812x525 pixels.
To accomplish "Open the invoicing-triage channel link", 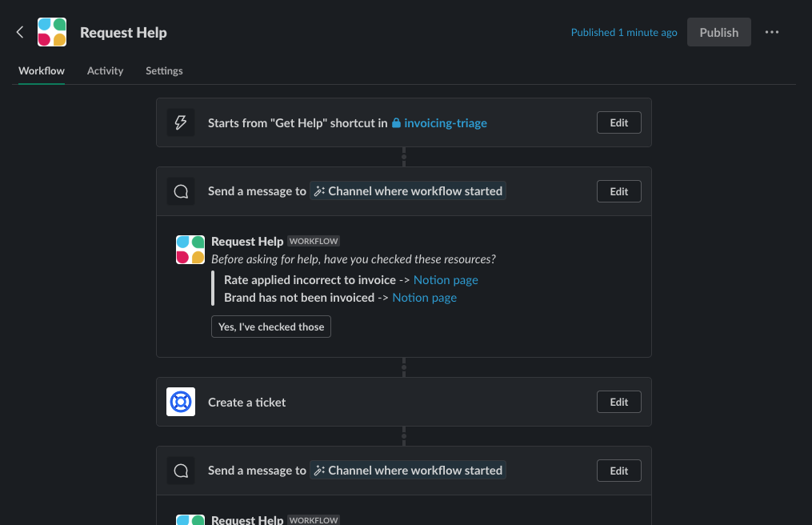I will tap(446, 122).
